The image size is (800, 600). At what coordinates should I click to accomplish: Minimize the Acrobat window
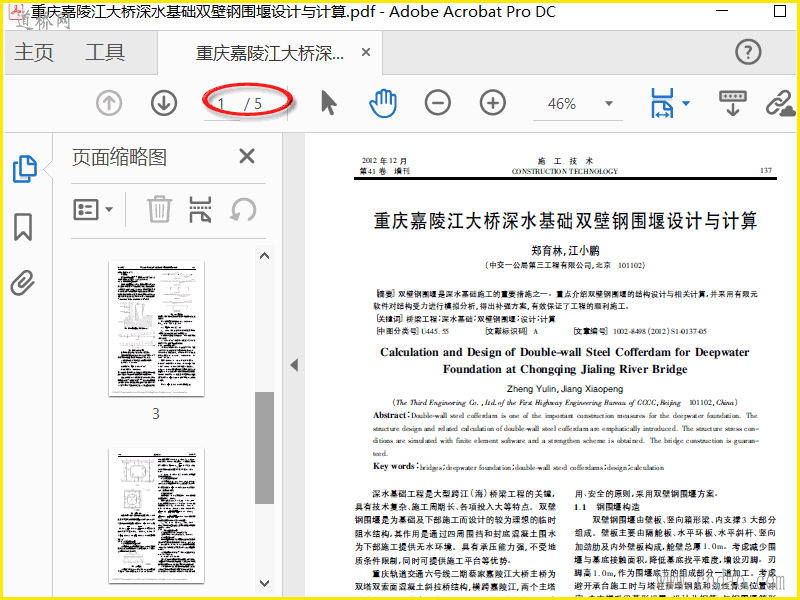click(x=722, y=10)
